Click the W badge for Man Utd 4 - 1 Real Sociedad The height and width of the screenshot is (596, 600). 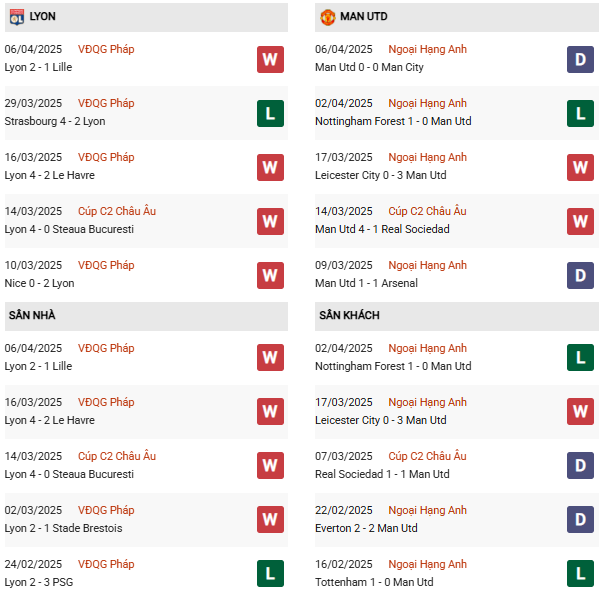pos(581,221)
